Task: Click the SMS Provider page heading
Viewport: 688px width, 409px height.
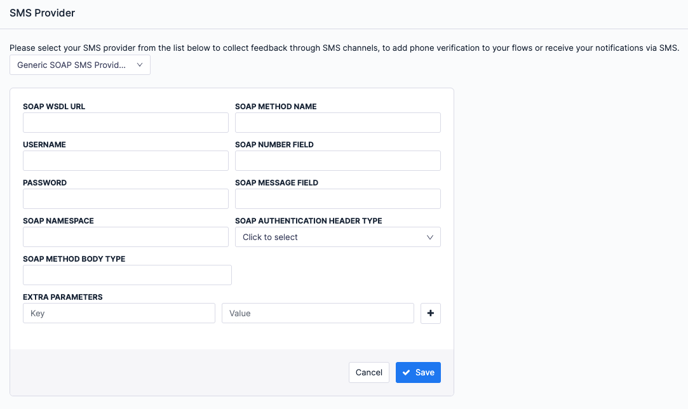Action: [42, 13]
